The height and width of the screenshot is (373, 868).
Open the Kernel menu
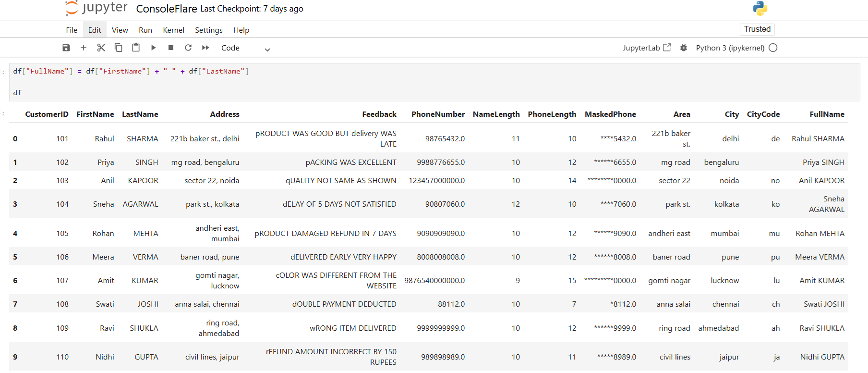(x=173, y=30)
